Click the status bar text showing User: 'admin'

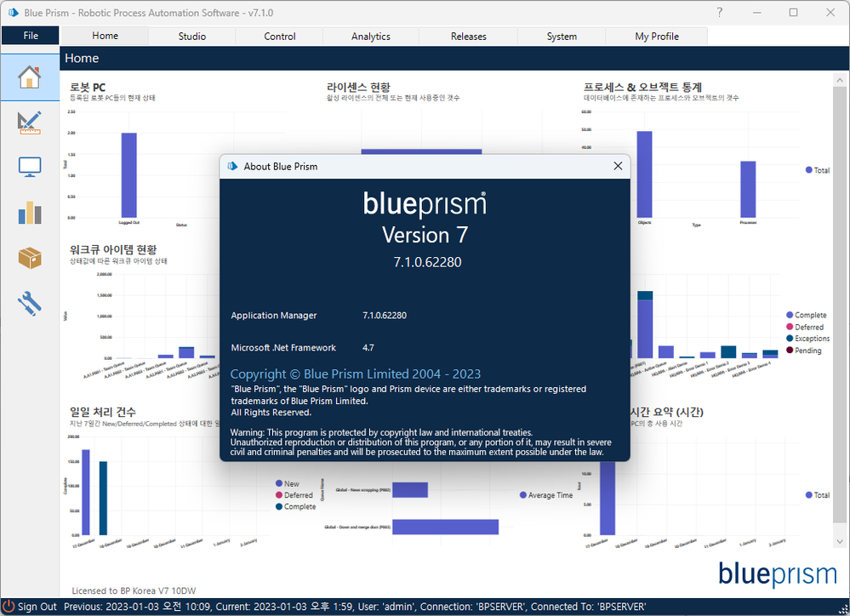click(386, 607)
